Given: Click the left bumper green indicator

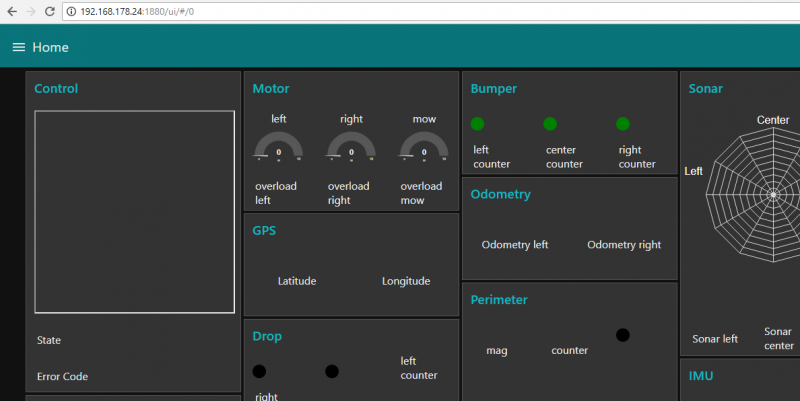Looking at the screenshot, I should (x=477, y=123).
